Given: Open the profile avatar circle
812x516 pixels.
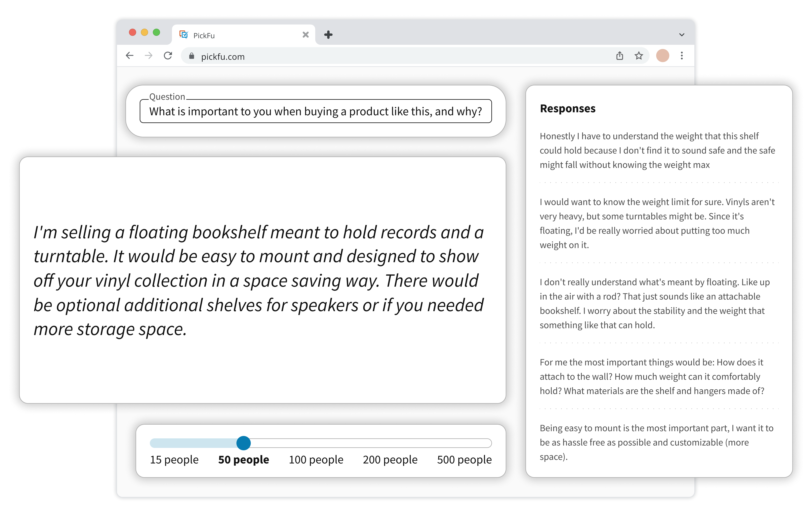Looking at the screenshot, I should coord(662,56).
